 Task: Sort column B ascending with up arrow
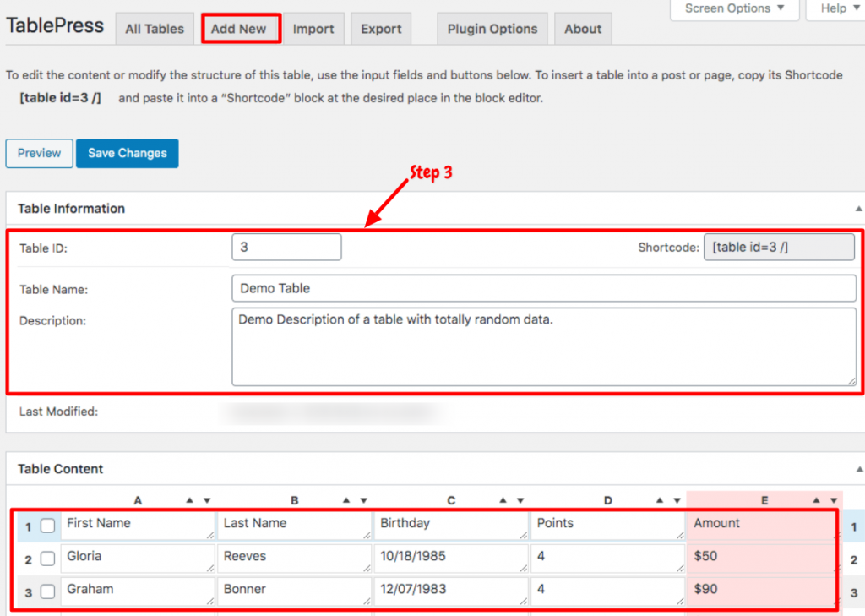pyautogui.click(x=346, y=500)
